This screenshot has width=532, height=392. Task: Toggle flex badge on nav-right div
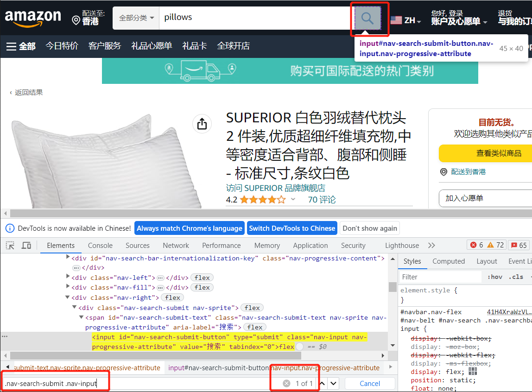click(173, 298)
